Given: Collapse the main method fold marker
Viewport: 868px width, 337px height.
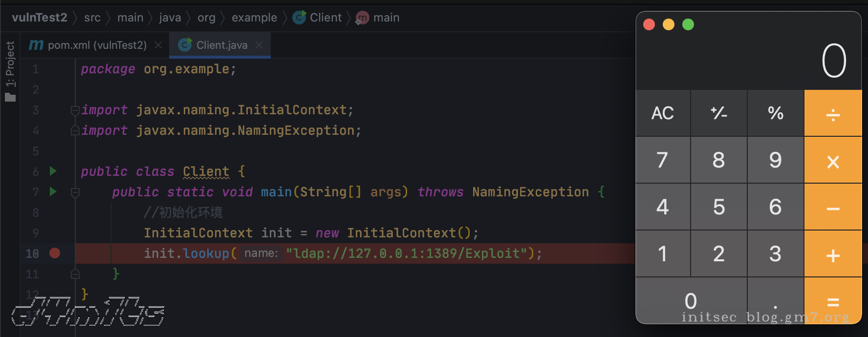Looking at the screenshot, I should pos(75,192).
